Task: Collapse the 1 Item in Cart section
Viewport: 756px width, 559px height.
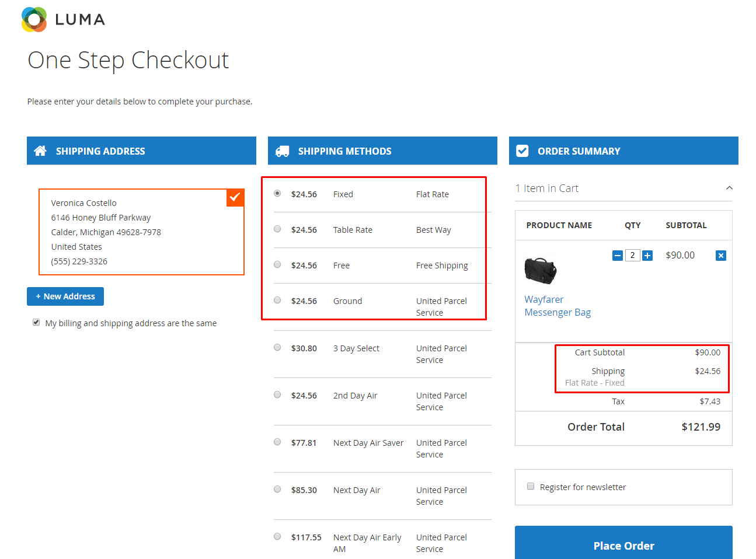Action: (x=729, y=188)
